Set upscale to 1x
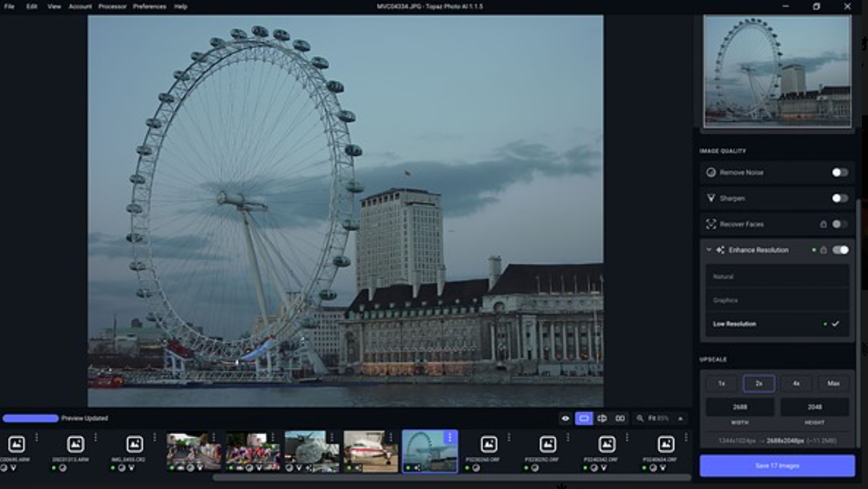The height and width of the screenshot is (489, 868). coord(721,384)
